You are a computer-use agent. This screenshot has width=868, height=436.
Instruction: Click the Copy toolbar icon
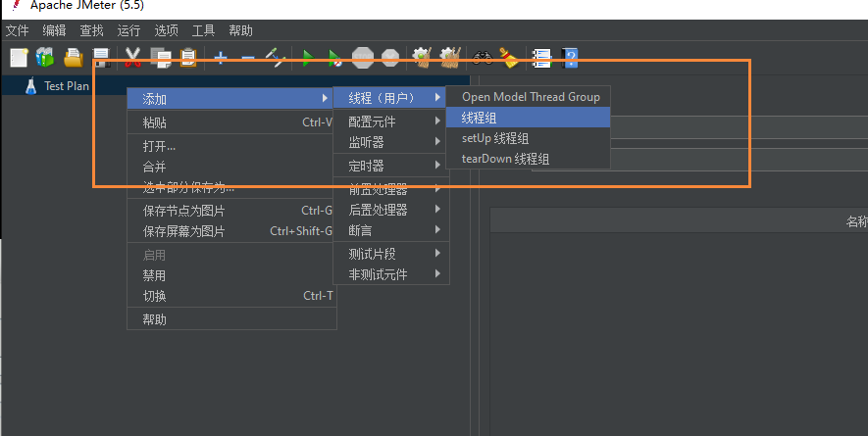pos(161,58)
